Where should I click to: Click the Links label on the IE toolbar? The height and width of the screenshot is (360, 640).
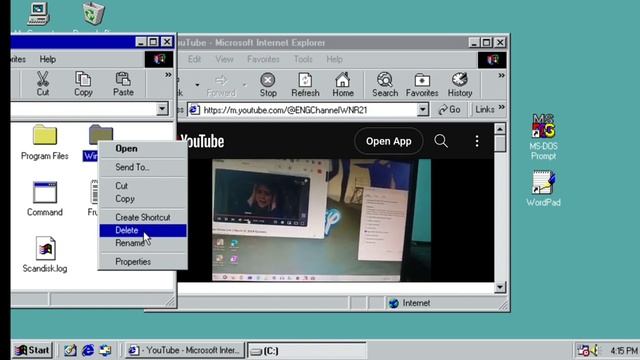click(x=484, y=109)
